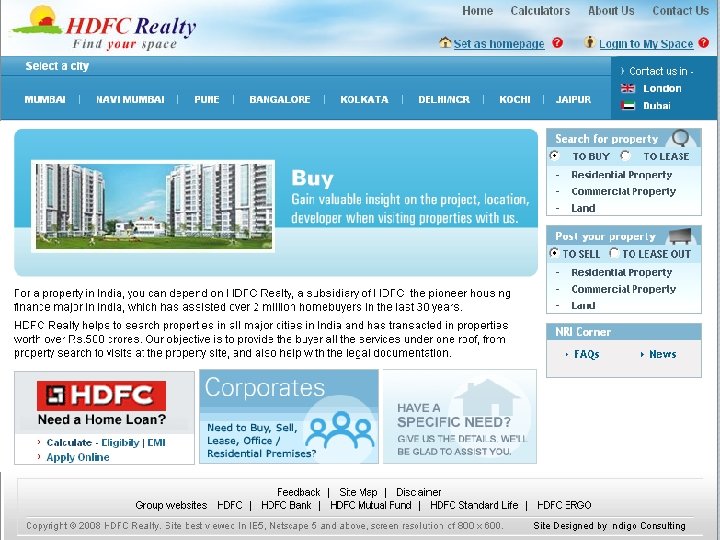Image resolution: width=720 pixels, height=540 pixels.
Task: Select the TO LEASE OUT radio button
Action: (x=614, y=253)
